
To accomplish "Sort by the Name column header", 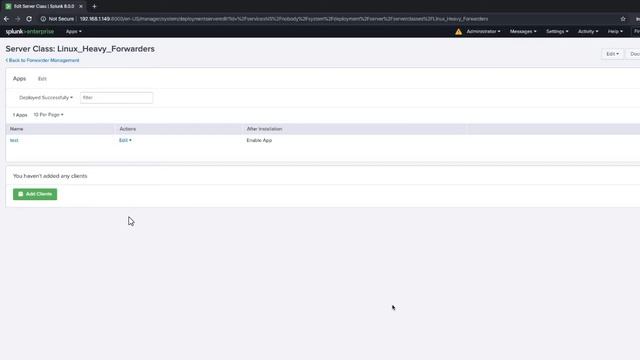I will pos(16,129).
